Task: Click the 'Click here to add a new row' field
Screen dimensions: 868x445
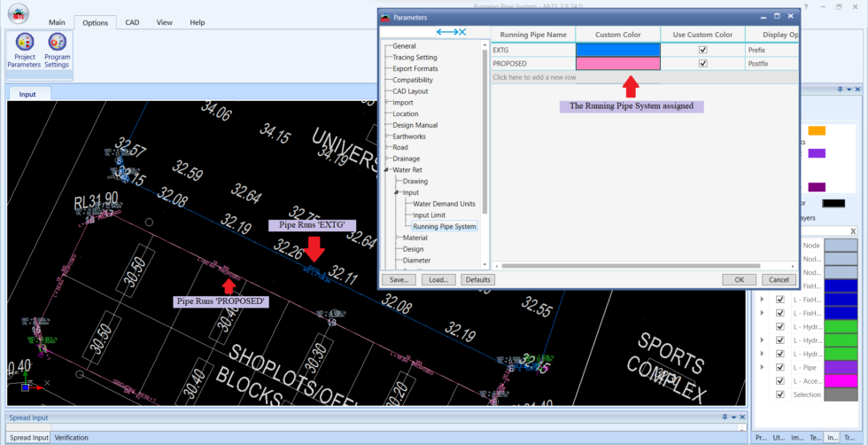Action: coord(535,77)
